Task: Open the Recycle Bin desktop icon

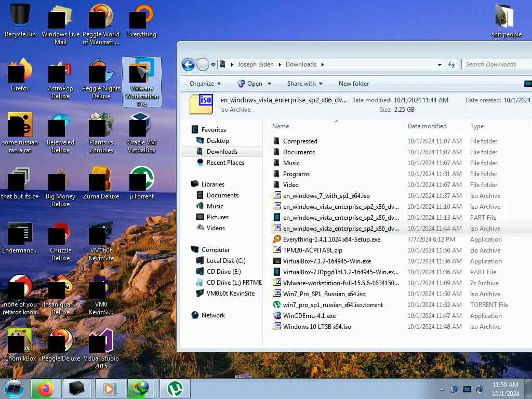Action: pos(20,20)
